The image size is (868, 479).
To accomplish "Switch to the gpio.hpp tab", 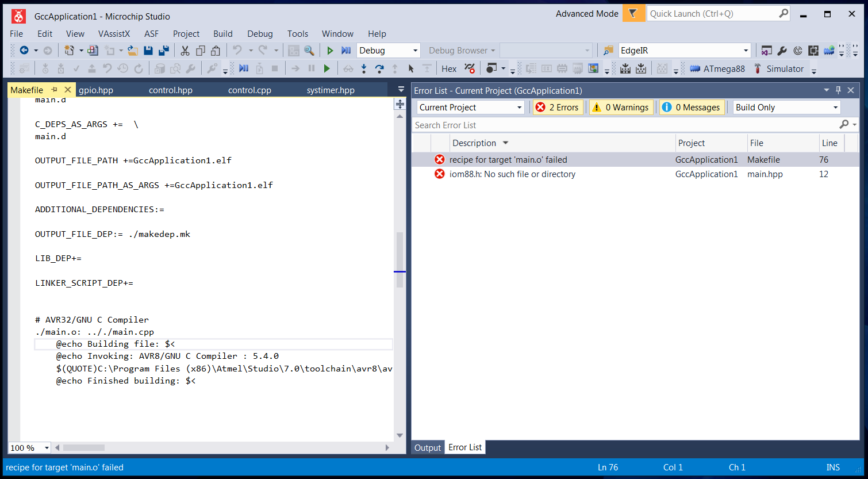I will pyautogui.click(x=96, y=90).
